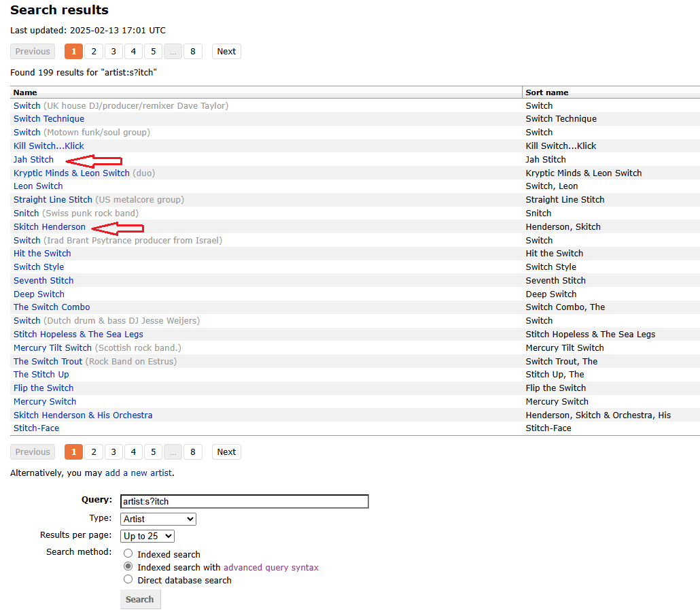Click page 1 in bottom pagination

coord(73,452)
